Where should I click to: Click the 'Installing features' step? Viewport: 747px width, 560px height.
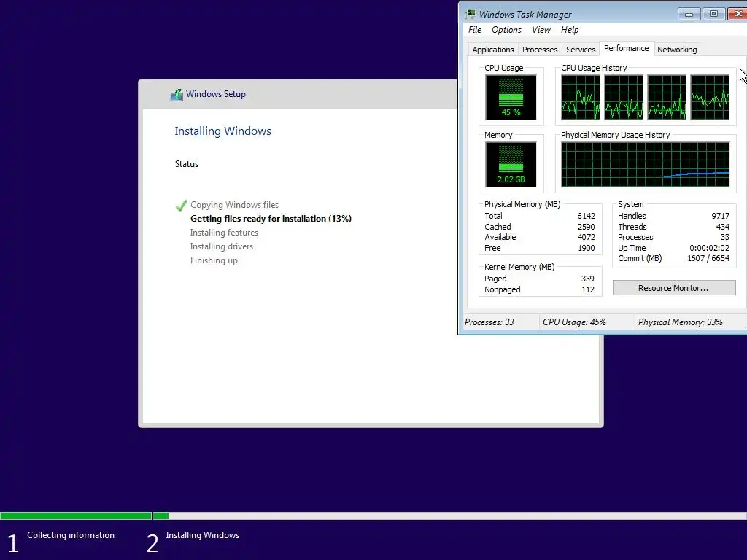[x=224, y=233]
